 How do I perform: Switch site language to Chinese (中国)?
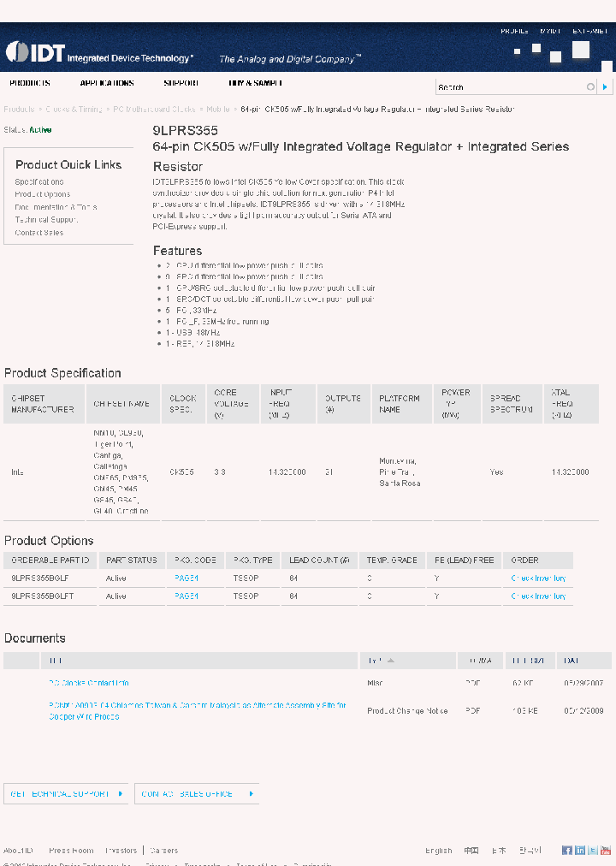[x=471, y=851]
